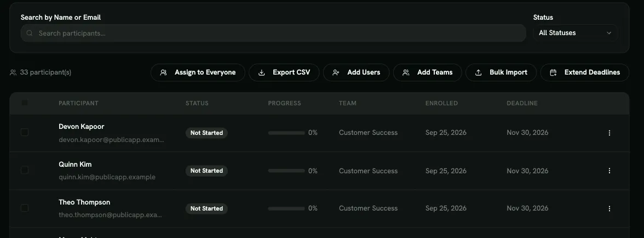The image size is (644, 238).
Task: Click the name Theo Thompson
Action: coord(84,202)
